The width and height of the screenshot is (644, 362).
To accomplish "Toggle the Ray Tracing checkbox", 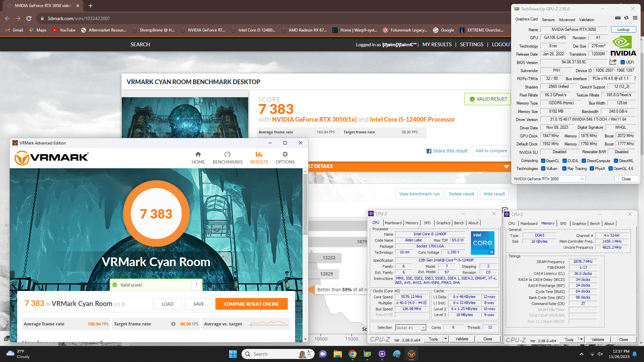I will point(564,169).
